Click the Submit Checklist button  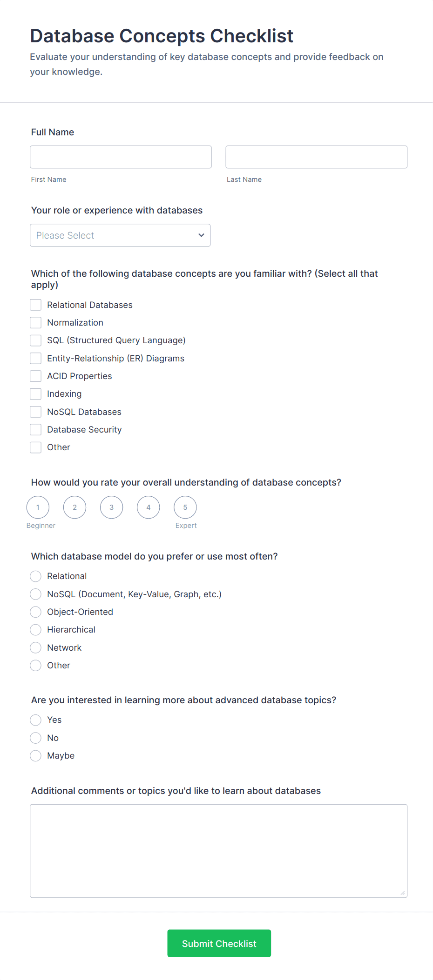(x=219, y=943)
